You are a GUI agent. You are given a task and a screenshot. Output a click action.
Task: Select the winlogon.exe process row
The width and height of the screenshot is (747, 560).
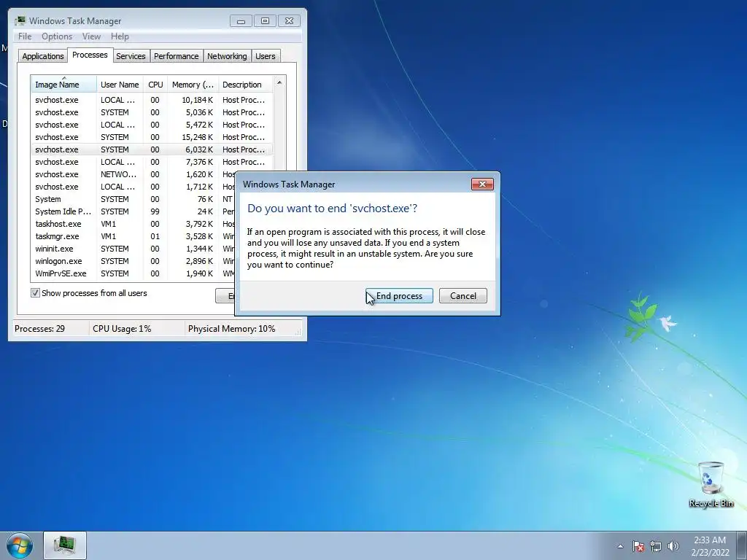pos(133,261)
